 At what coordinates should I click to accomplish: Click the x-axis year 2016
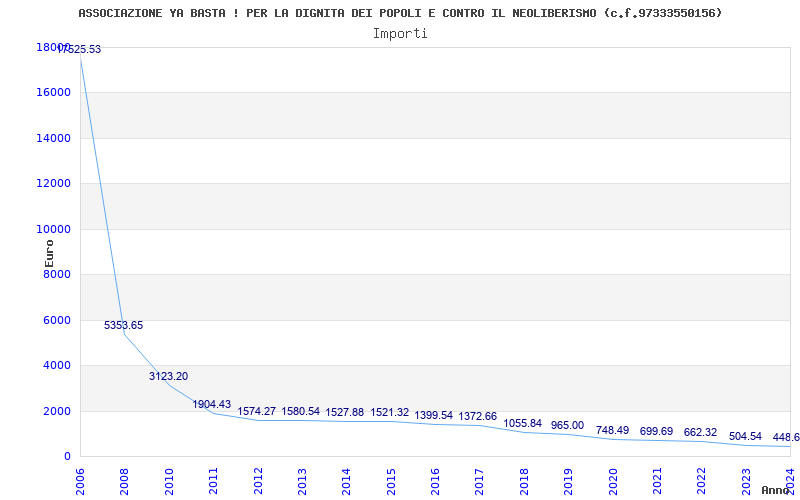click(435, 481)
